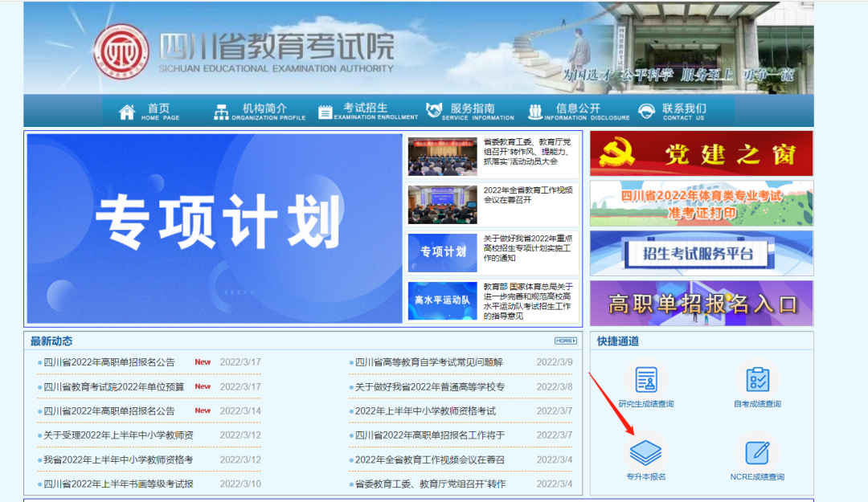Read 2022年全省教育工作视频会议在蓉召开 headline
Image resolution: width=868 pixels, height=502 pixels.
click(528, 195)
